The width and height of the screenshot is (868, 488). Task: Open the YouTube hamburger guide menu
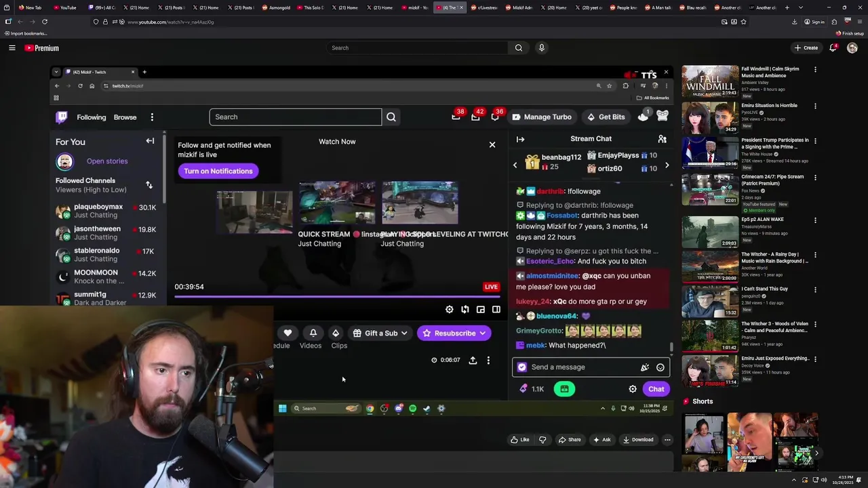click(x=12, y=48)
